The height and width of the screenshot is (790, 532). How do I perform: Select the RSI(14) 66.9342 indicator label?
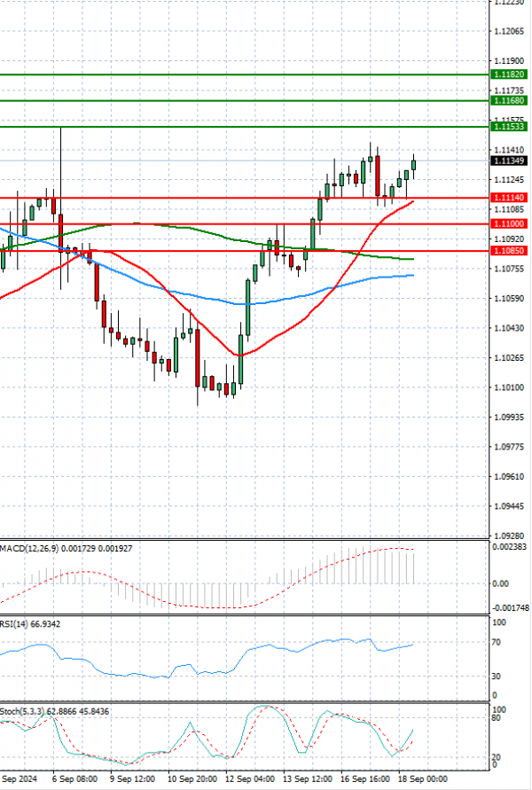click(x=30, y=624)
